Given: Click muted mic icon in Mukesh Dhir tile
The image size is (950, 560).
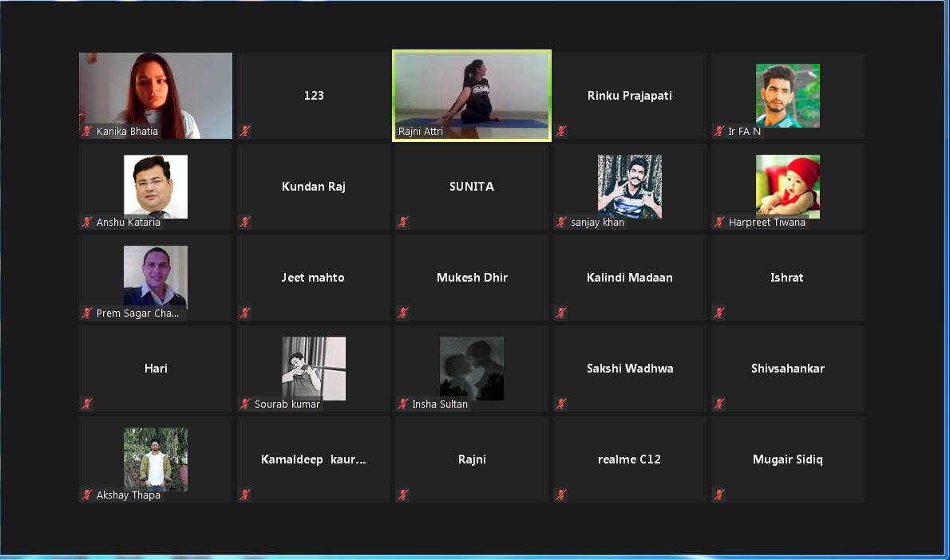Looking at the screenshot, I should click(403, 313).
